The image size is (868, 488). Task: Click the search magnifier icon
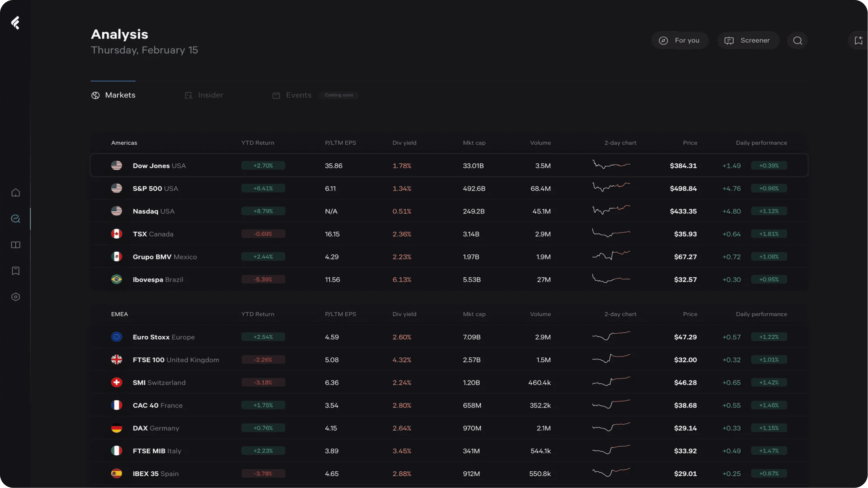coord(797,40)
